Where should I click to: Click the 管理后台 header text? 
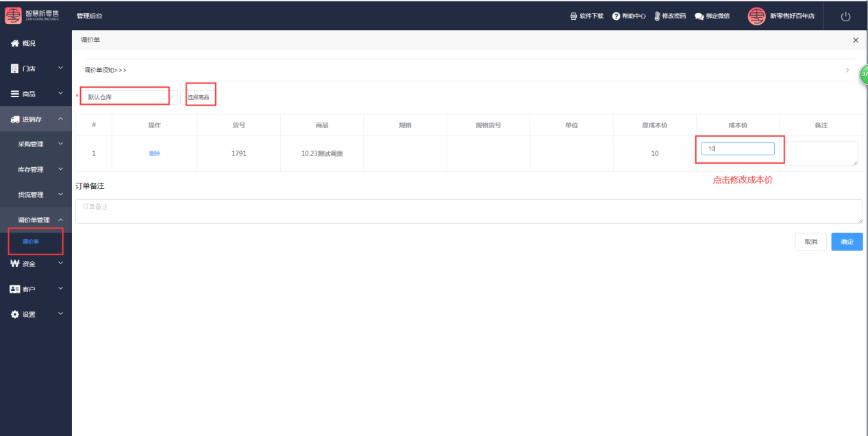click(x=90, y=16)
